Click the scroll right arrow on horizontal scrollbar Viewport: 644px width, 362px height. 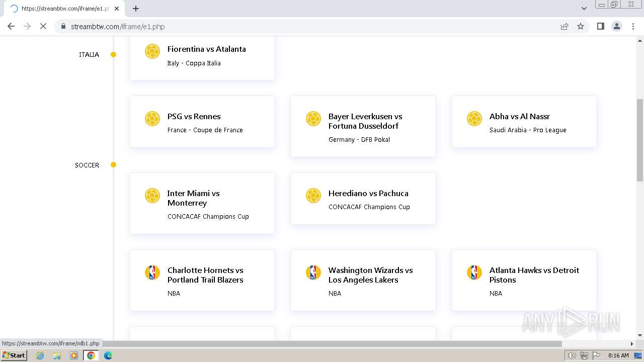coord(632,344)
